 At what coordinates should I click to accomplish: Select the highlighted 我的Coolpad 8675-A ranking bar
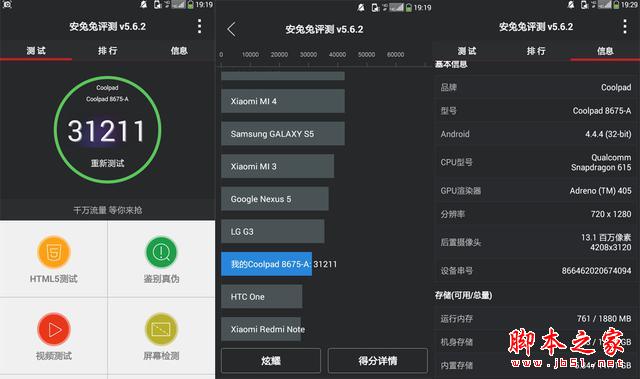coord(267,264)
